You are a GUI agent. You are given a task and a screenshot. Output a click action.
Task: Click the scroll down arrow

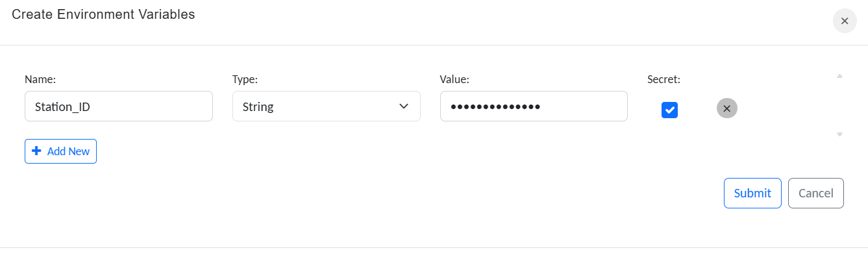tap(839, 134)
